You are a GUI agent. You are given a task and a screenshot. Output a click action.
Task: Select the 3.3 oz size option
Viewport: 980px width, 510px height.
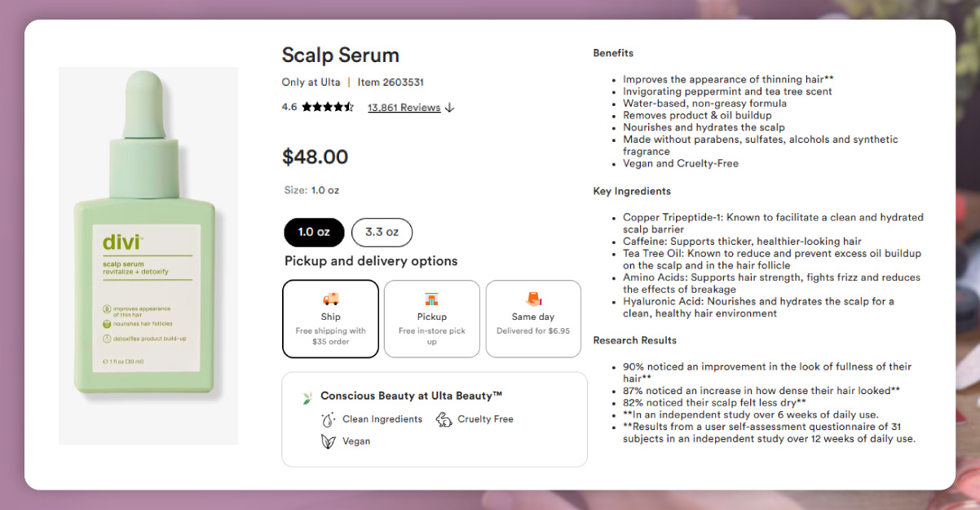pos(382,232)
